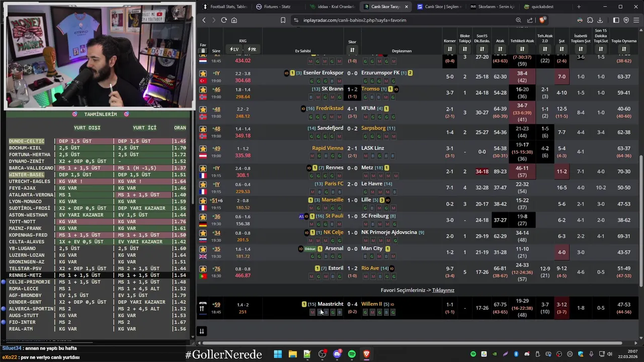Go back in the browser
The height and width of the screenshot is (362, 644).
coord(204,20)
